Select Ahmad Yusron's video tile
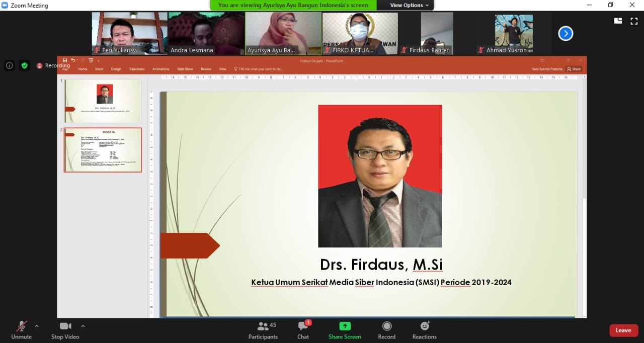644x343 pixels. point(514,33)
